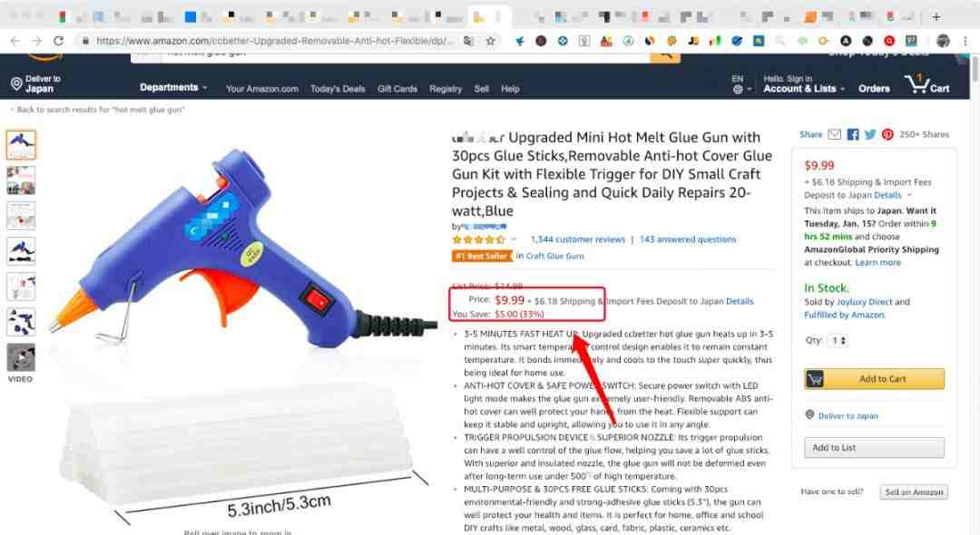This screenshot has width=980, height=535.
Task: Share product via Pinterest icon
Action: pyautogui.click(x=887, y=134)
